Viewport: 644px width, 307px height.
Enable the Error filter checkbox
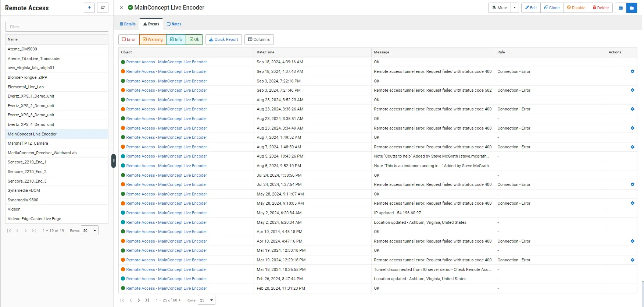[129, 39]
